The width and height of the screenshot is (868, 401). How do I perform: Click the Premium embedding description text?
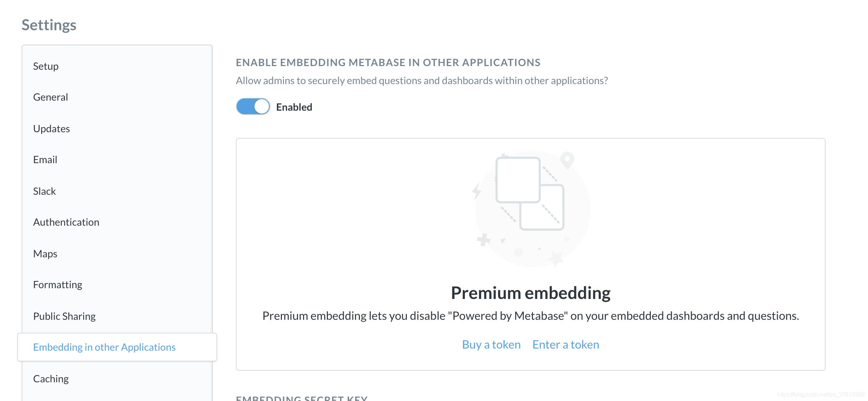coord(531,316)
